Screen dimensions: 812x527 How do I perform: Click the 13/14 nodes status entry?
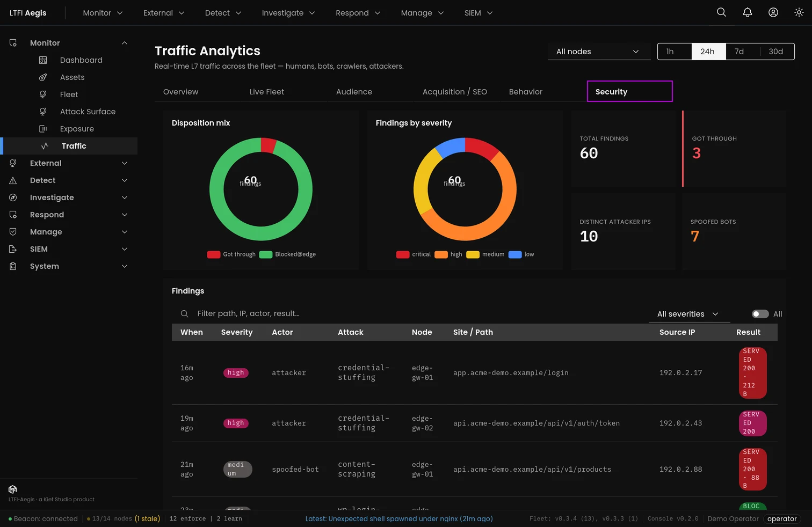(124, 518)
